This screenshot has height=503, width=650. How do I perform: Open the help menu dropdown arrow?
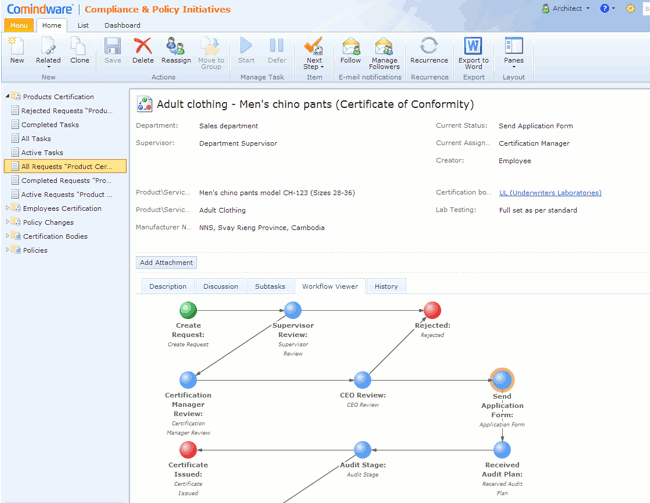(614, 8)
